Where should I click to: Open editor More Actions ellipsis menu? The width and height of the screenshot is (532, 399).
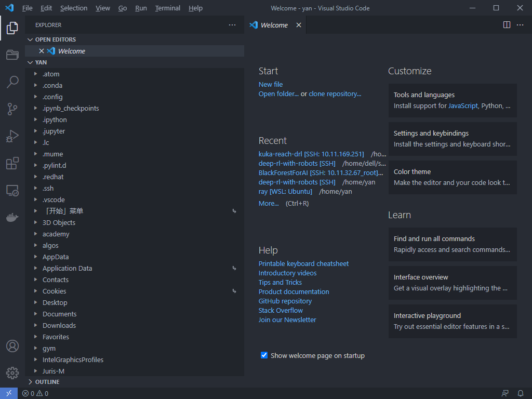coord(520,25)
